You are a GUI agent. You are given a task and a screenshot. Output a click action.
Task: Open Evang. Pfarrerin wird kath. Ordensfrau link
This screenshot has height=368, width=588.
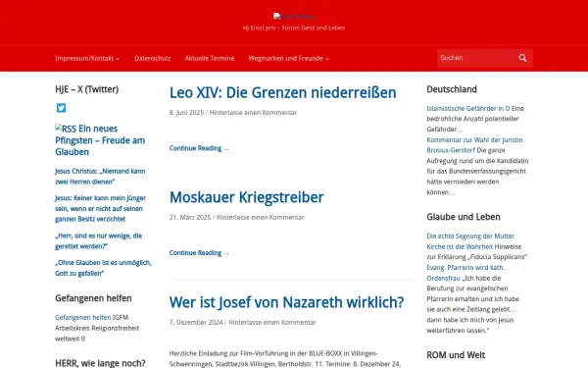click(x=465, y=273)
